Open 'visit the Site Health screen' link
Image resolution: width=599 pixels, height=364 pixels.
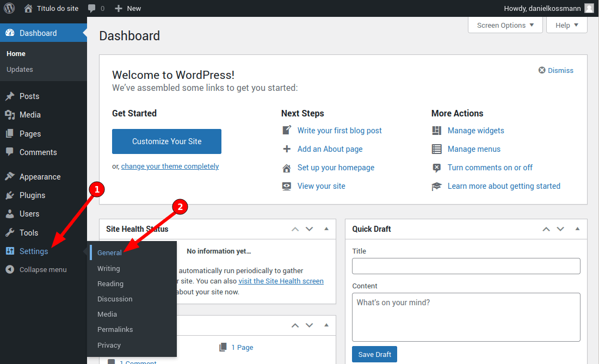coord(281,281)
